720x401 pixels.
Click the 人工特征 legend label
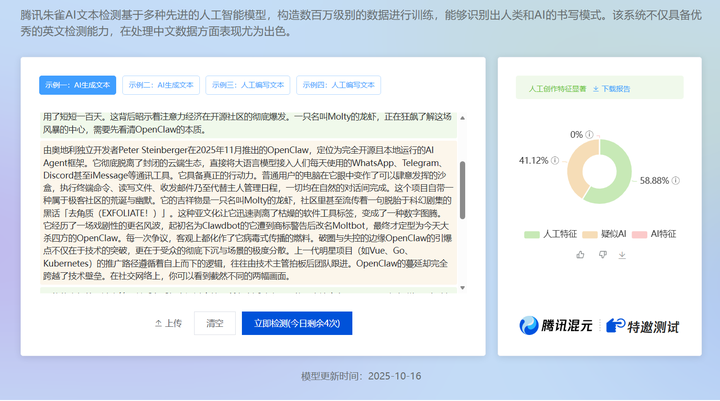pyautogui.click(x=560, y=234)
